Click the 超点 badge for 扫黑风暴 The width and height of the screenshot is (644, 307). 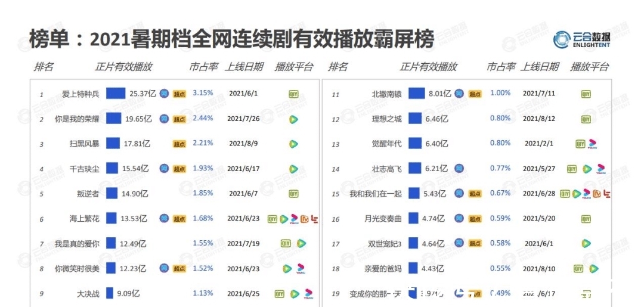(179, 144)
